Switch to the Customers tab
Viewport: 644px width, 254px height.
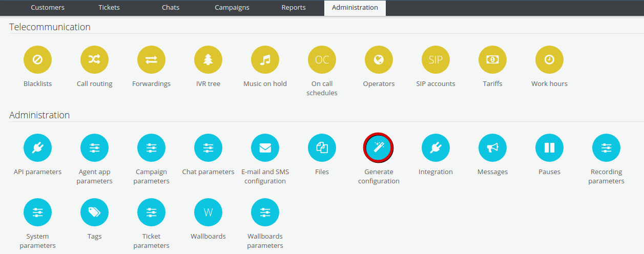pyautogui.click(x=48, y=8)
